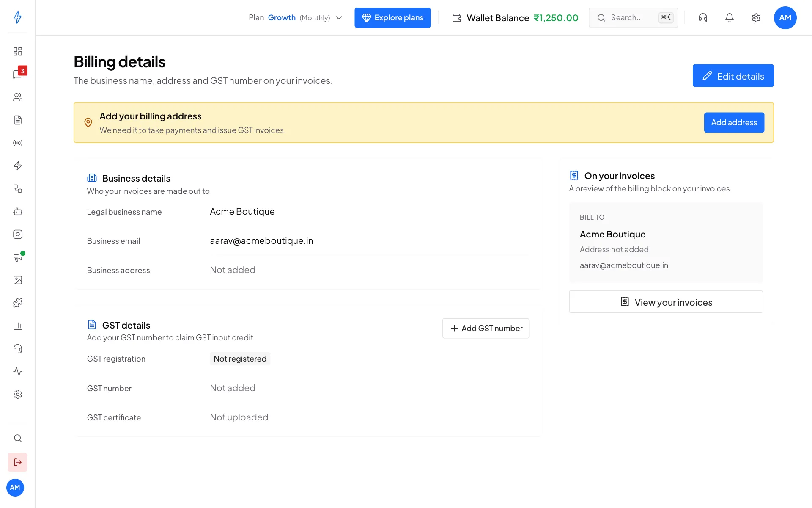Click Acme Boutique legal business name value

pos(242,211)
